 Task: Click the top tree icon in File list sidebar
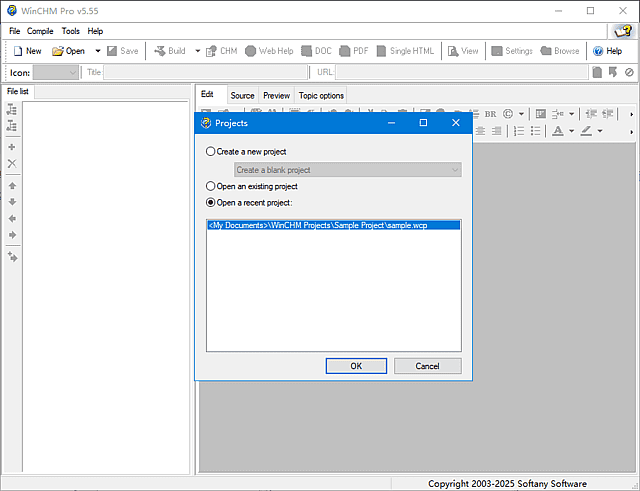pos(12,110)
